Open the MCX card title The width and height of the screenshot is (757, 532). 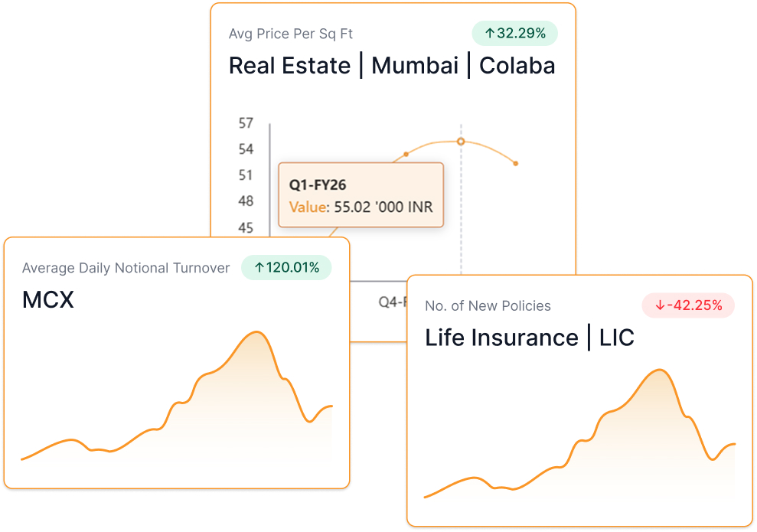pyautogui.click(x=48, y=300)
